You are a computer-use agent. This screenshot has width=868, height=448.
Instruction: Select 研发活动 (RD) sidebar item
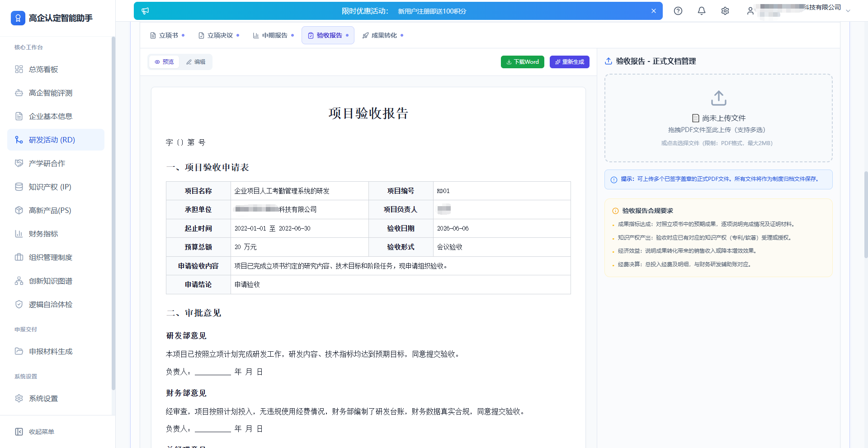click(x=56, y=140)
